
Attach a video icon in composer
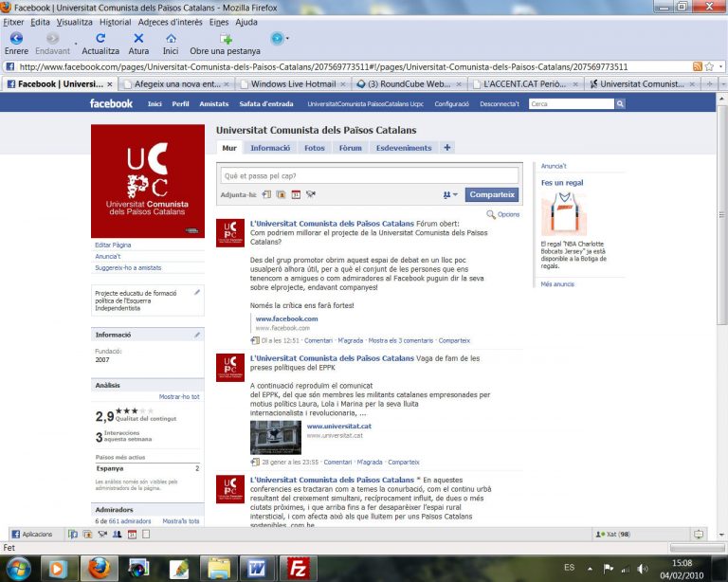[311, 194]
